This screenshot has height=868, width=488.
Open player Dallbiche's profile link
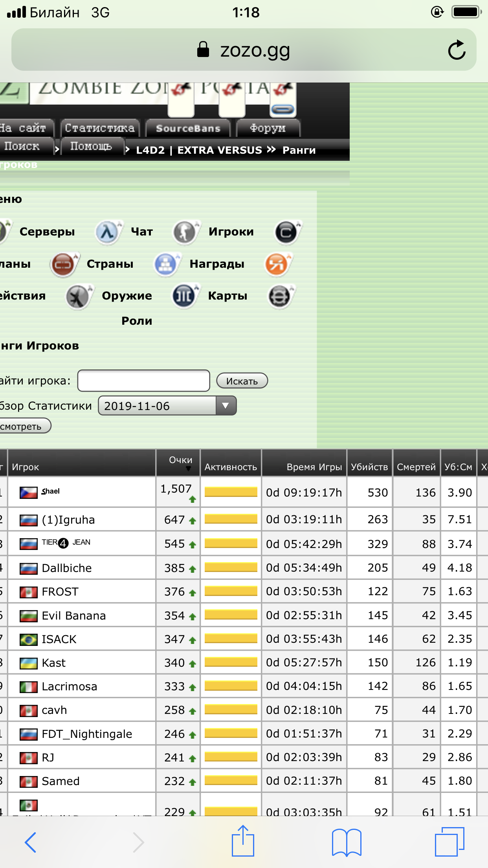(x=66, y=568)
